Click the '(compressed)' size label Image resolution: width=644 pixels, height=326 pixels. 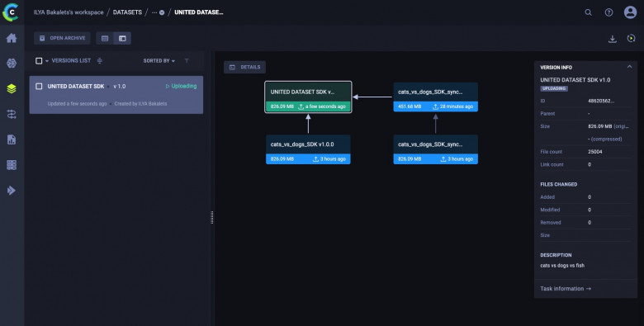(606, 139)
